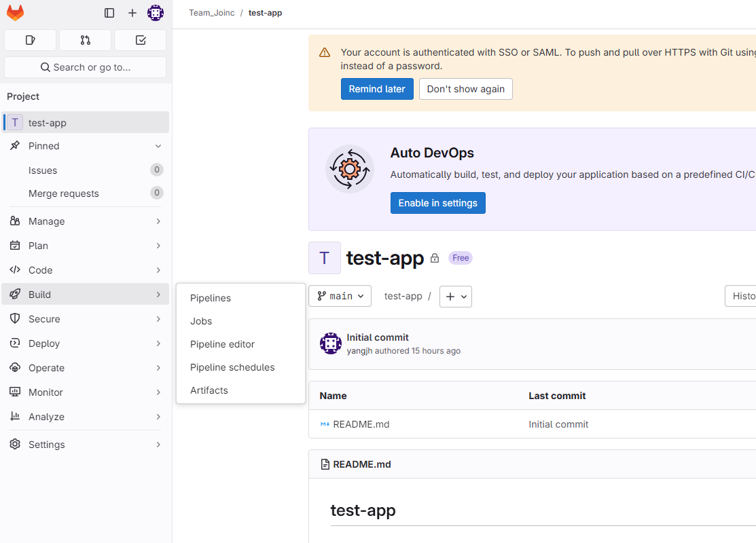Expand the Plan section chevron
Screen dimensions: 756x543
[158, 246]
